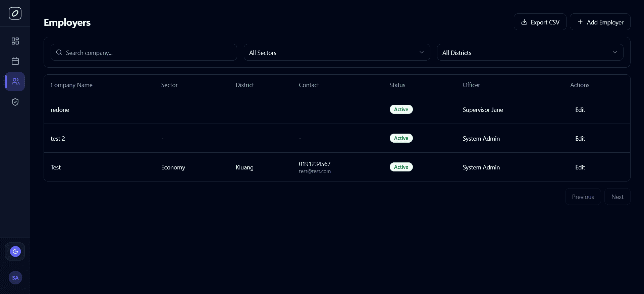644x294 pixels.
Task: Click the app logo in sidebar
Action: click(15, 13)
